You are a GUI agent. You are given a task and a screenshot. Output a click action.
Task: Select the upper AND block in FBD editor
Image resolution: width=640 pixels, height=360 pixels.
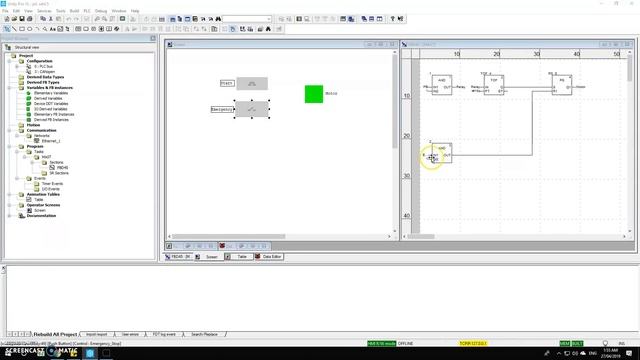tap(442, 85)
